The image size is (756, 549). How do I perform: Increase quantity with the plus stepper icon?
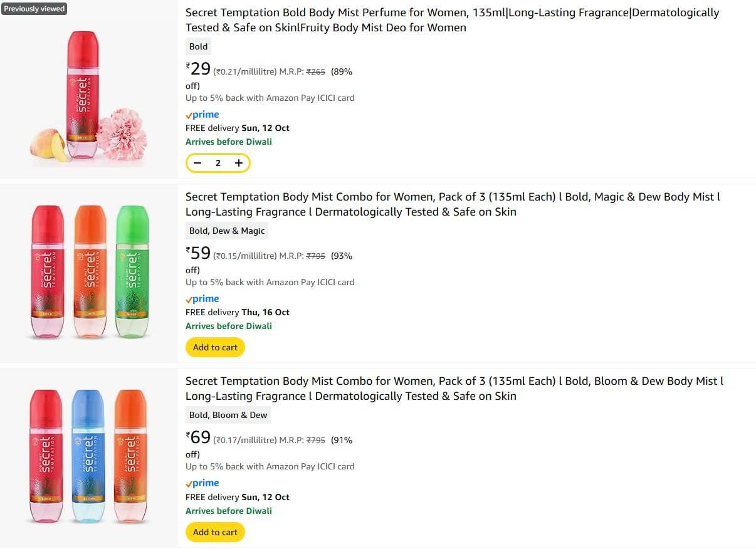pos(239,163)
